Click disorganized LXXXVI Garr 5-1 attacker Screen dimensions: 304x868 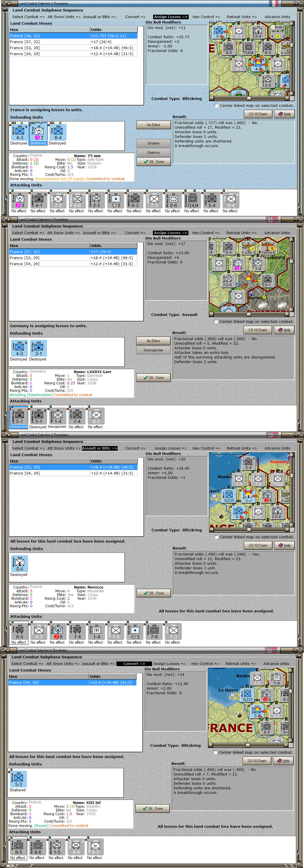20,416
